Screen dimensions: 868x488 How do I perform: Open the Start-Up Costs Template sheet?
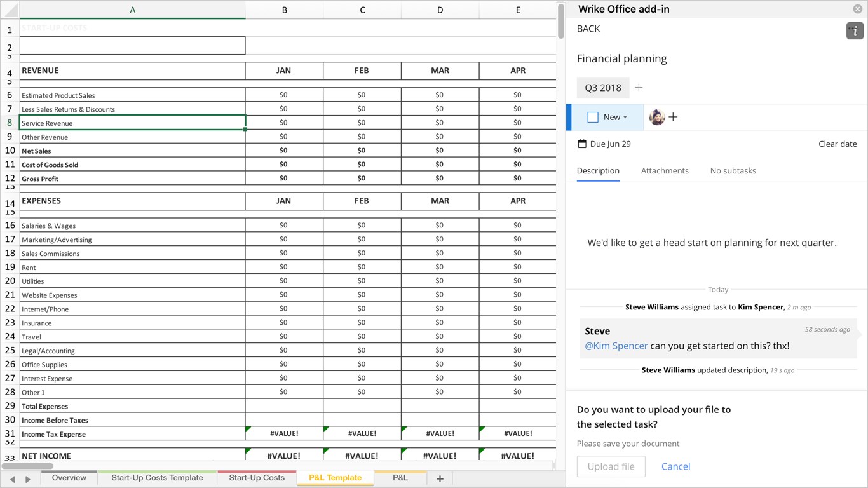[x=157, y=478]
